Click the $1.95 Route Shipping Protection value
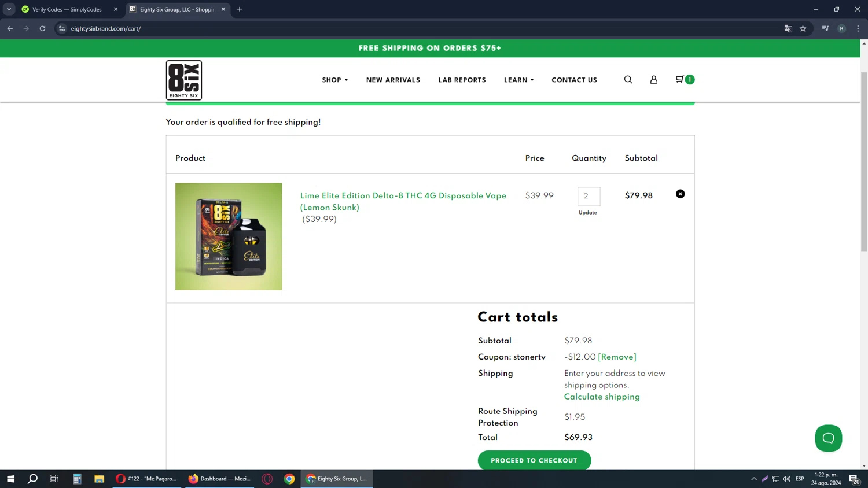The height and width of the screenshot is (488, 868). (x=575, y=417)
